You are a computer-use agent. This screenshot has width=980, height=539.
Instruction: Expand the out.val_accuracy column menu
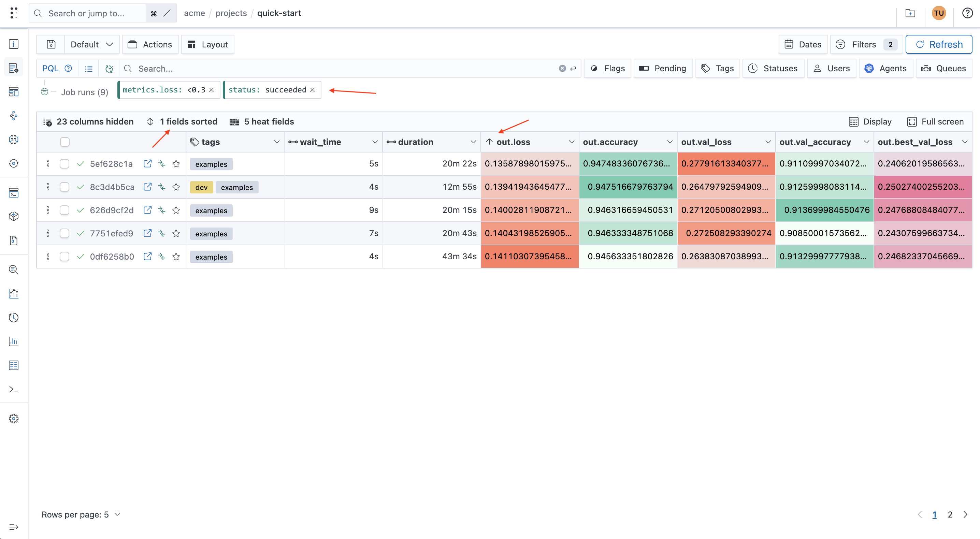click(866, 142)
